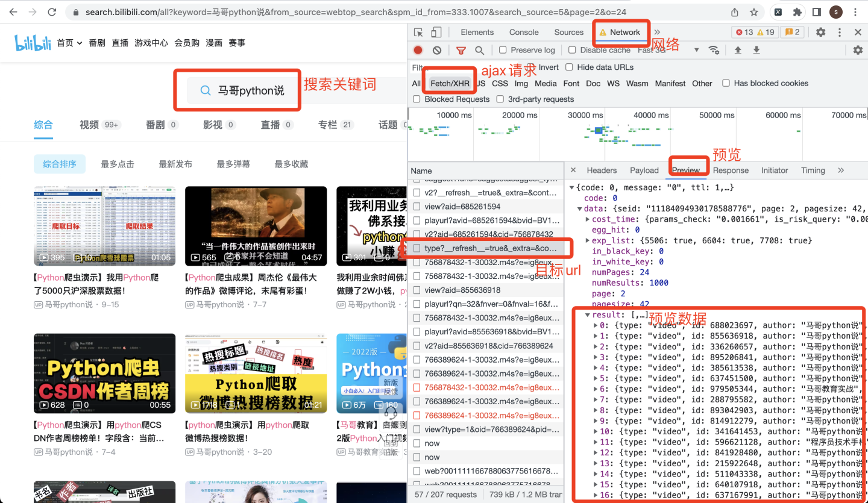Tick Blocked Requests checkbox

[417, 99]
